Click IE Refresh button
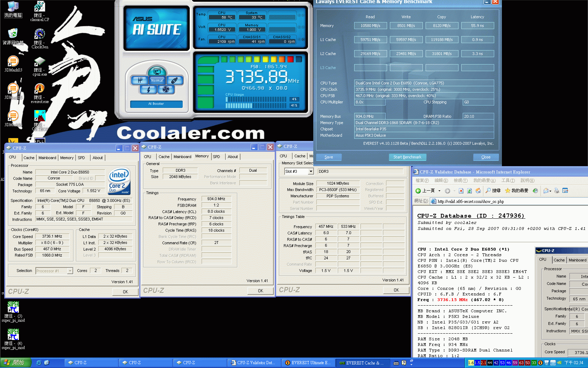The width and height of the screenshot is (588, 368). [x=469, y=191]
